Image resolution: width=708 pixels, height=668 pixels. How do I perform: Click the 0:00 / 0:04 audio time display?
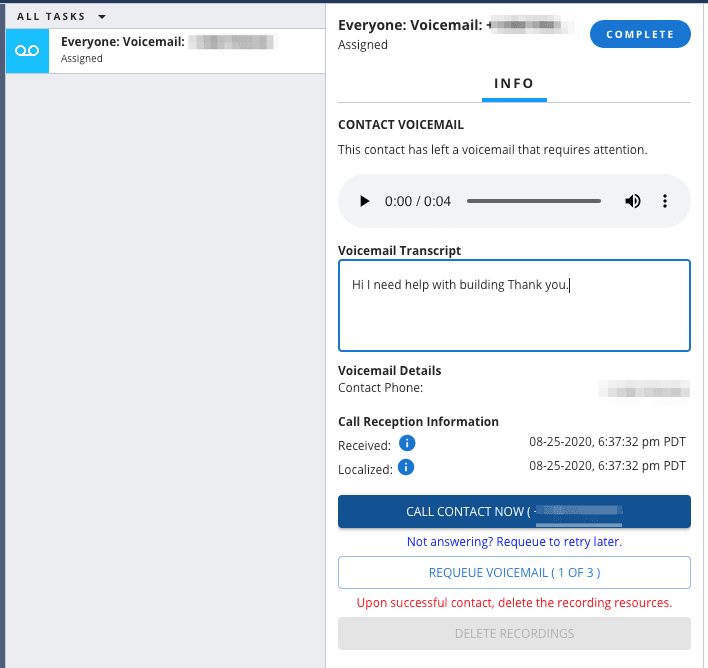418,201
